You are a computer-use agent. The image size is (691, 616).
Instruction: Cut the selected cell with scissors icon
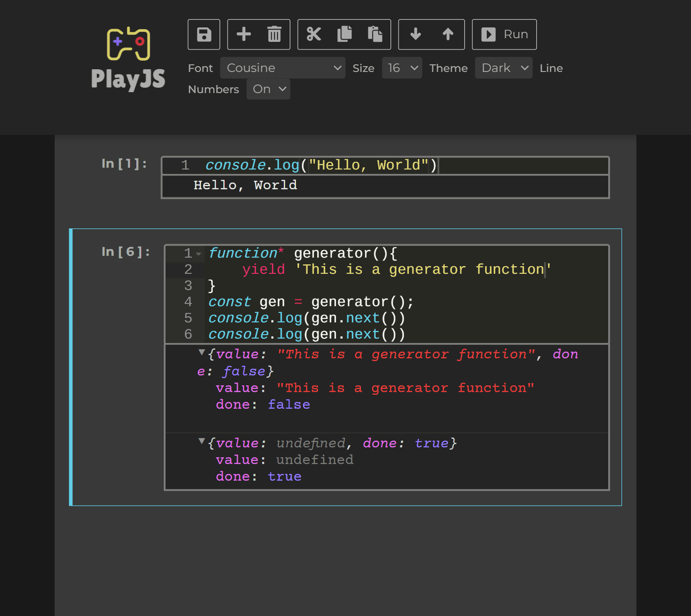point(314,34)
